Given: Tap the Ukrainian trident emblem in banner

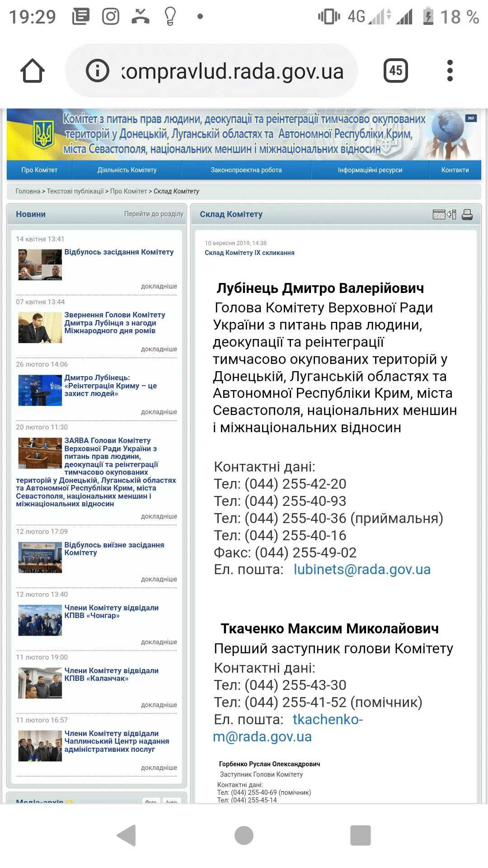Looking at the screenshot, I should [x=44, y=135].
